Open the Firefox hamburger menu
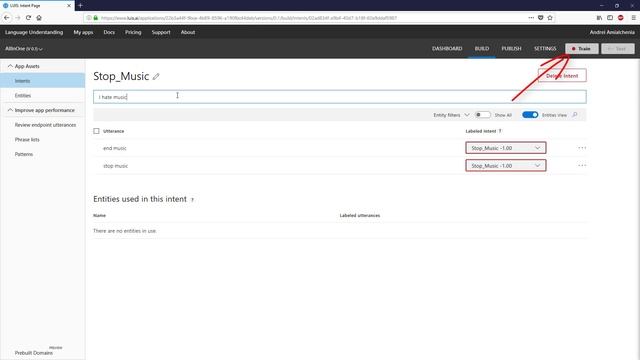 (x=633, y=18)
